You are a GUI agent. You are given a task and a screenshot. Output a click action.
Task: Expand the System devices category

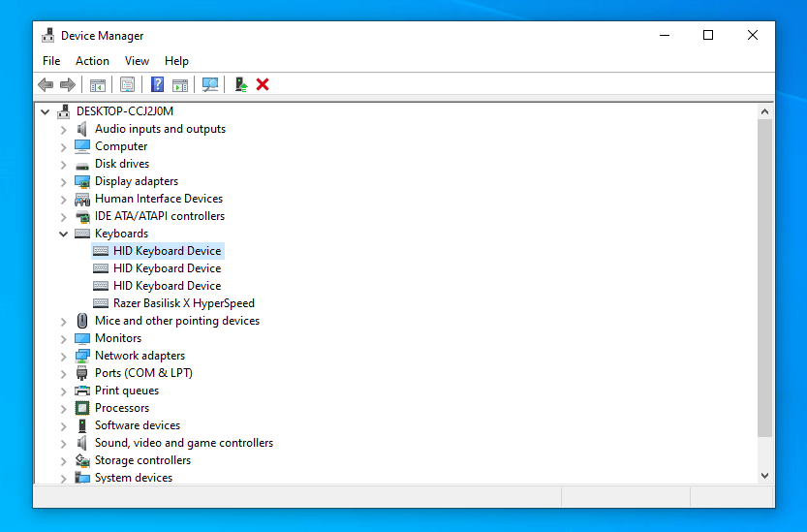63,479
